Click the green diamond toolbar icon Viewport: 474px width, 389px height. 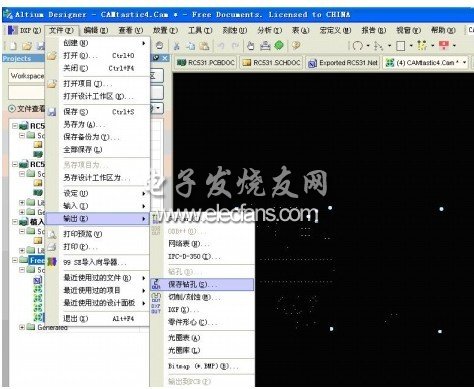point(279,45)
